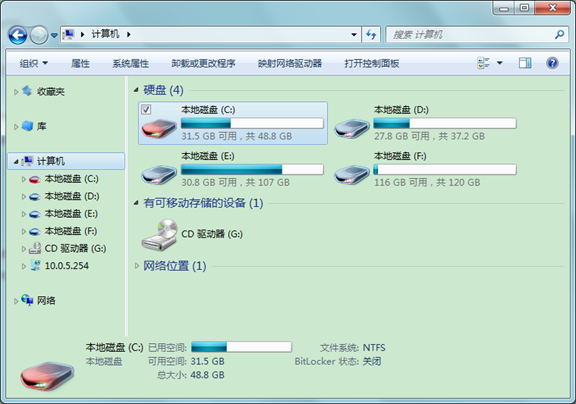The width and height of the screenshot is (576, 404).
Task: Click the computer icon in address bar
Action: pyautogui.click(x=69, y=35)
